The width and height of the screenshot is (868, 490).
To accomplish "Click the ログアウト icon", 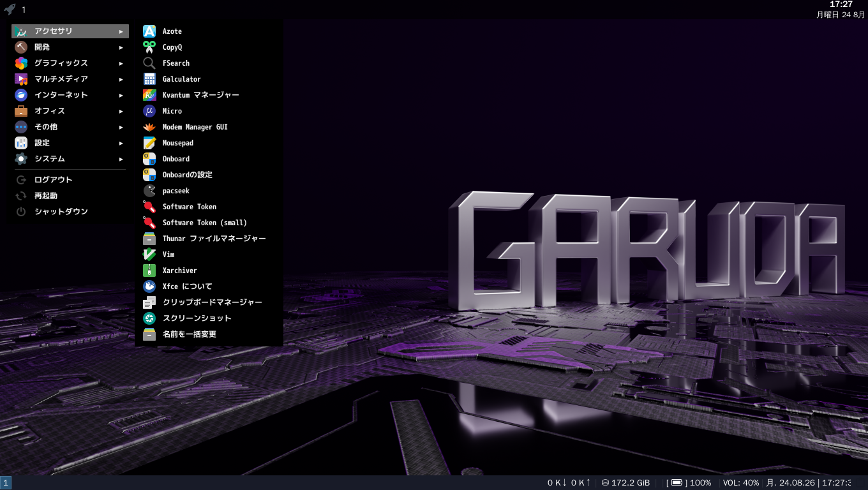I will click(21, 180).
